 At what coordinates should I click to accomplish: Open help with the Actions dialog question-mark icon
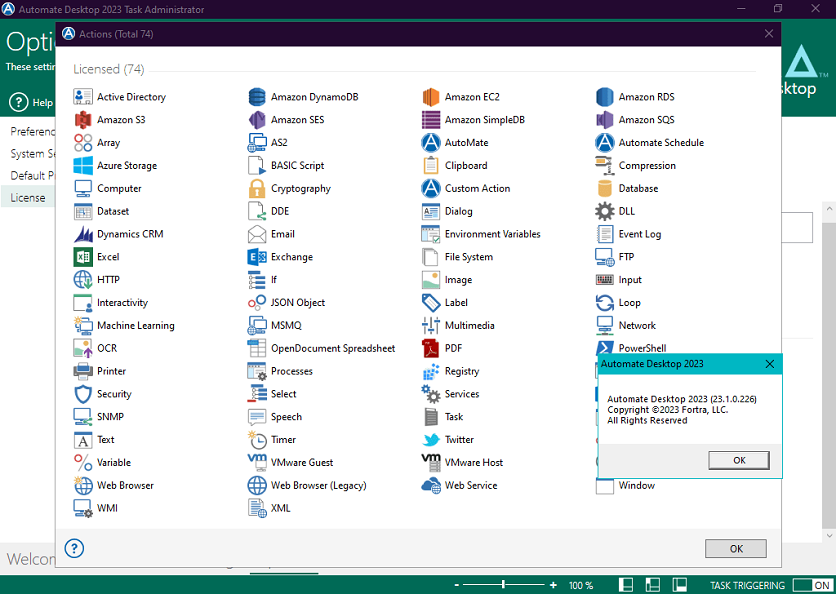click(74, 548)
